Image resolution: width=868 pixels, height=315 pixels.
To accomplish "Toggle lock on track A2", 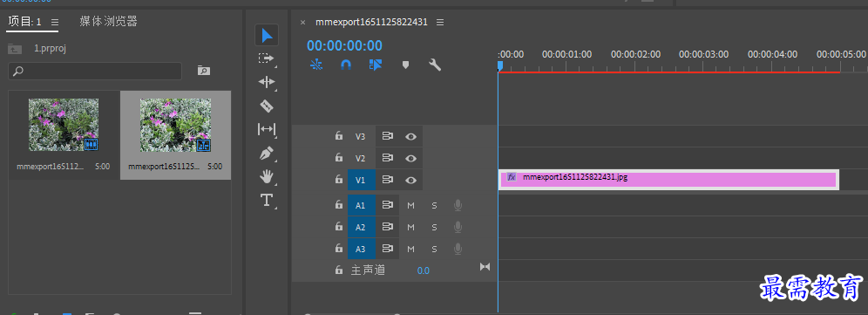I will click(338, 227).
